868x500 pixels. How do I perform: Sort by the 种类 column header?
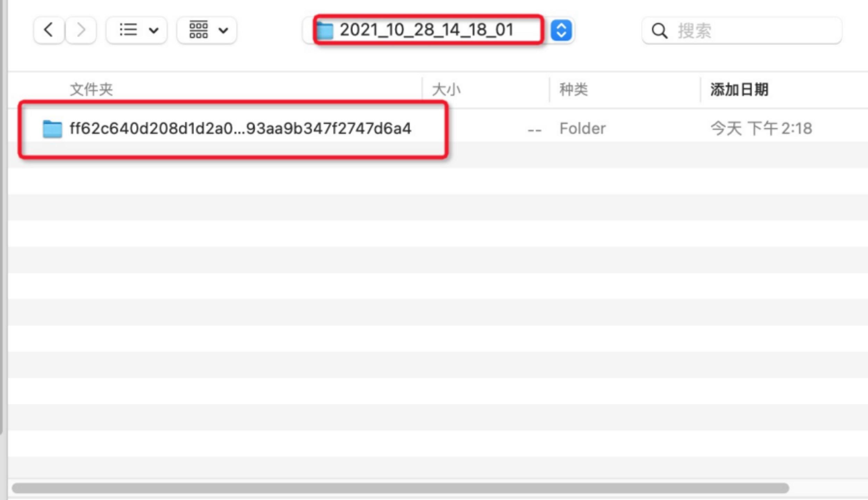click(574, 90)
